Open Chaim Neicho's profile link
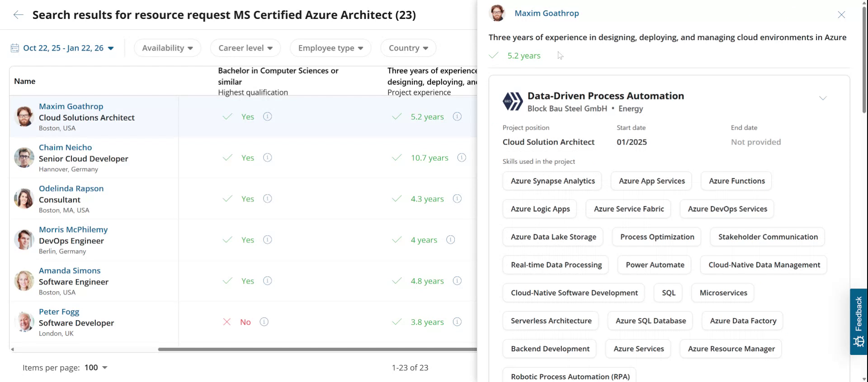This screenshot has width=868, height=382. pos(65,147)
